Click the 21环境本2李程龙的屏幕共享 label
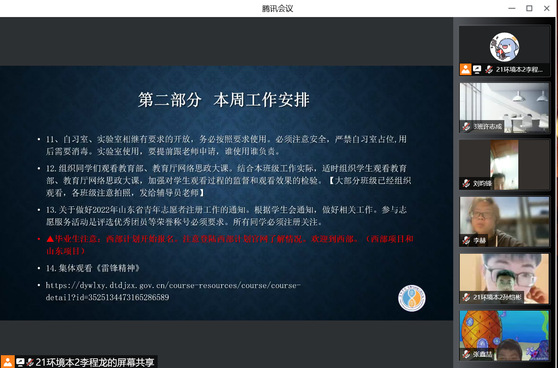Screen dimensions: 558x368 pyautogui.click(x=95, y=362)
